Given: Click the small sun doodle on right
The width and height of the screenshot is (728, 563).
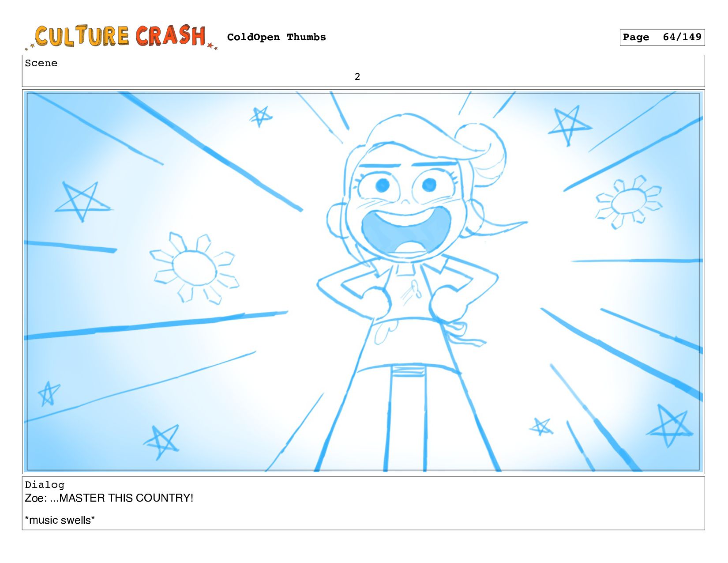Looking at the screenshot, I should point(629,202).
